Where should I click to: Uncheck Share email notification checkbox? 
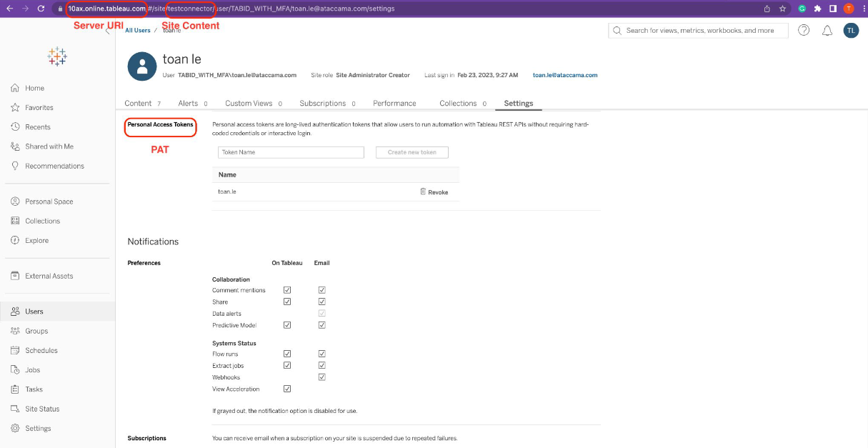(322, 302)
